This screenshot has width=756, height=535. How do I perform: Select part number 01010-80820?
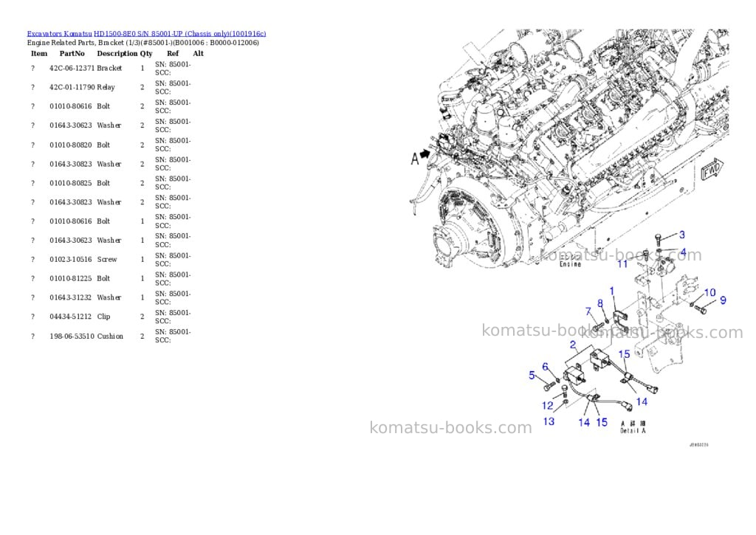70,145
